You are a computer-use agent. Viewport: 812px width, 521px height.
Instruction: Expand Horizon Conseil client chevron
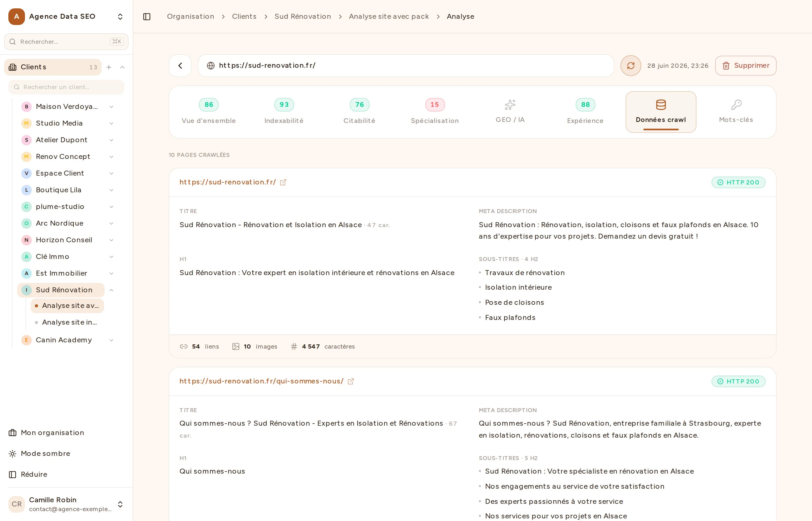(x=111, y=240)
